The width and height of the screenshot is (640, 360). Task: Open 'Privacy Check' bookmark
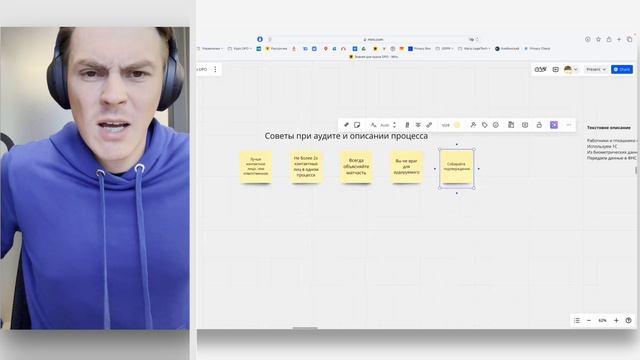(x=537, y=49)
